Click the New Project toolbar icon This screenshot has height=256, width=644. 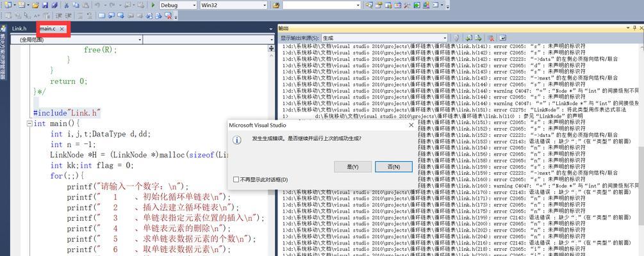(8, 5)
